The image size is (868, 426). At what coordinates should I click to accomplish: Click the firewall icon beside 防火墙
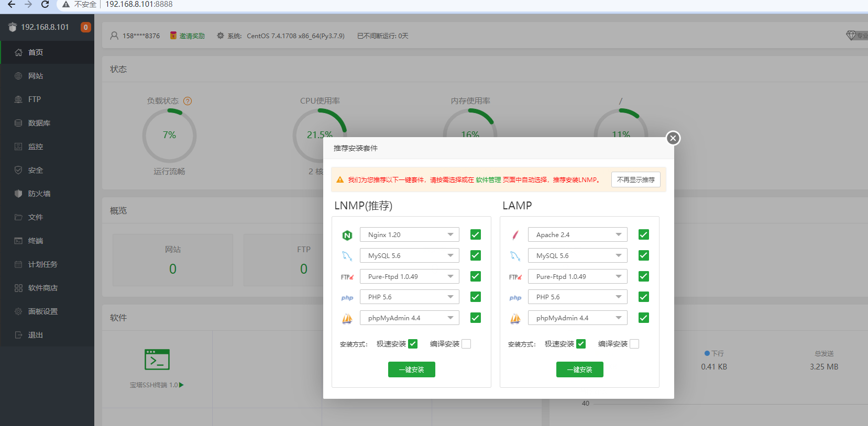tap(18, 194)
